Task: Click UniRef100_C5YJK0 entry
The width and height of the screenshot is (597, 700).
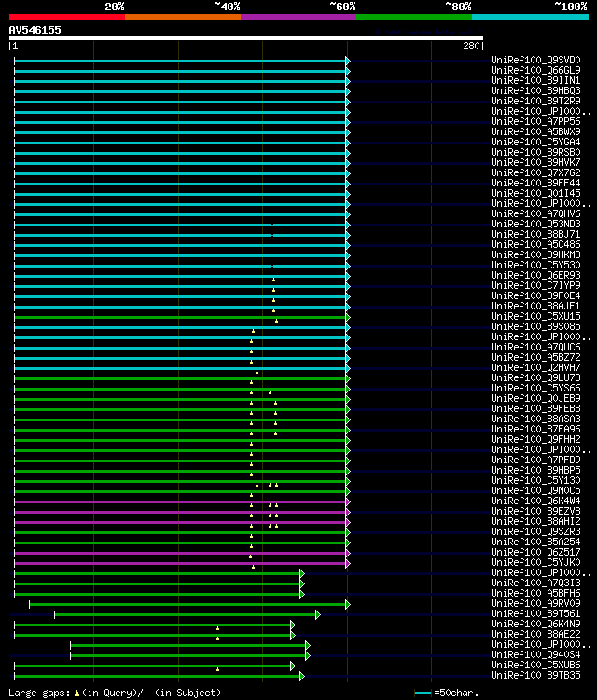Action: (x=535, y=563)
